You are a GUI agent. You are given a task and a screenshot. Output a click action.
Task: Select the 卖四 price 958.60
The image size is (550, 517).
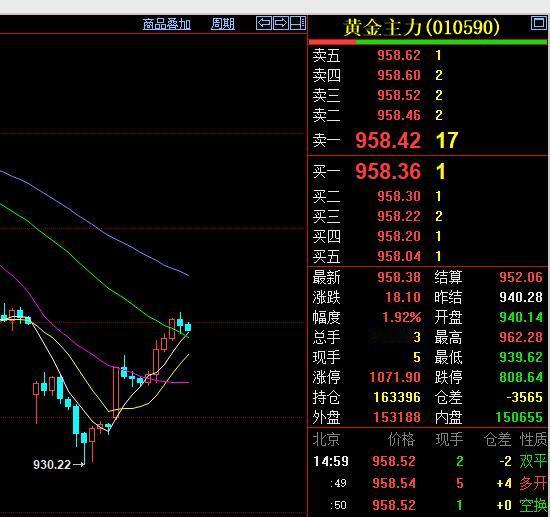(398, 75)
